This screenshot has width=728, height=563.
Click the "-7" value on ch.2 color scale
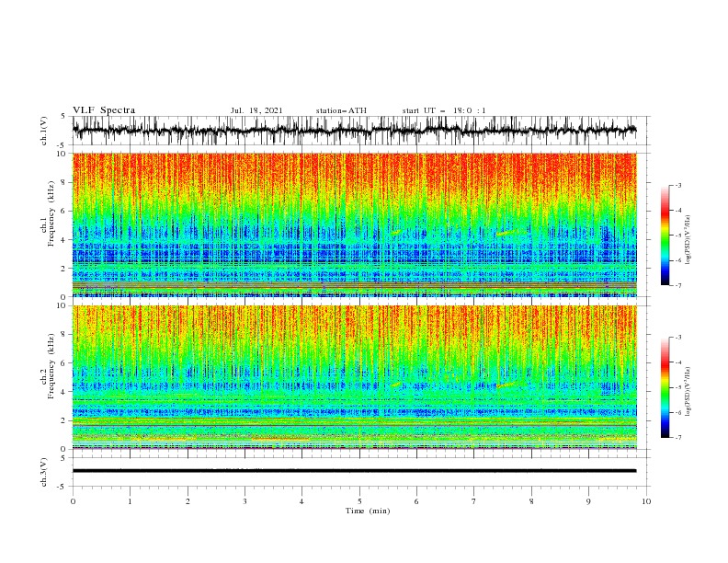point(677,438)
